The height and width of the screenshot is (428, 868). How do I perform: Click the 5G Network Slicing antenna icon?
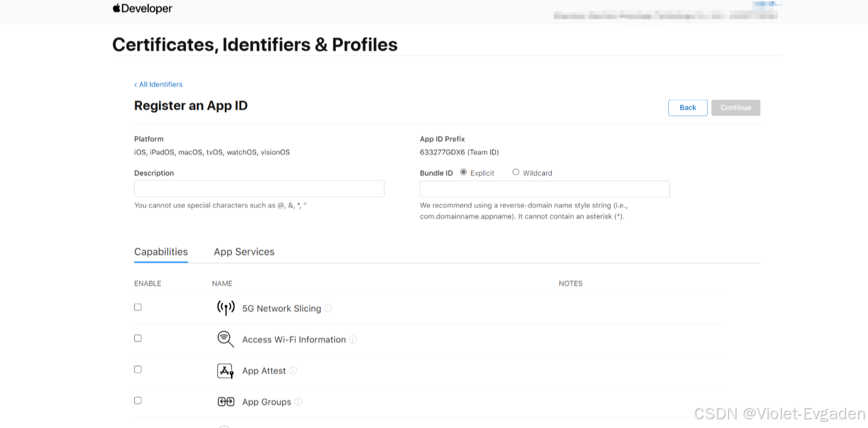pos(225,308)
